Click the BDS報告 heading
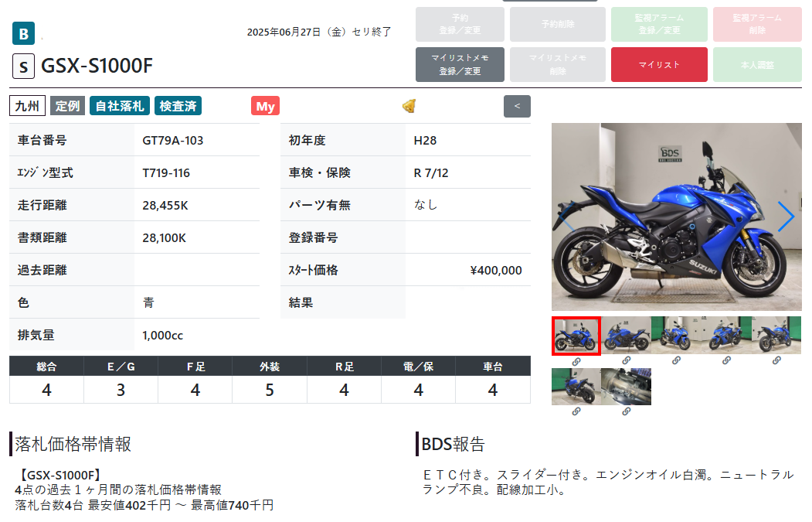Screen dimensions: 812x522 pyautogui.click(x=453, y=444)
